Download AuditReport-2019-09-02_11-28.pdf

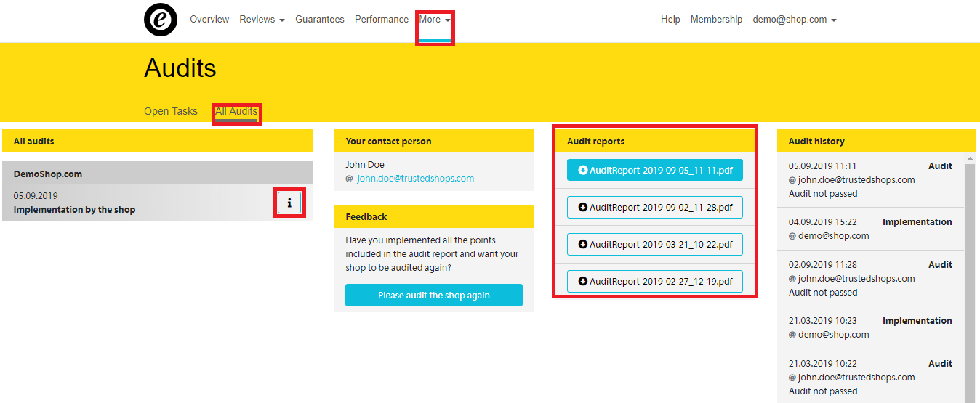(x=655, y=207)
